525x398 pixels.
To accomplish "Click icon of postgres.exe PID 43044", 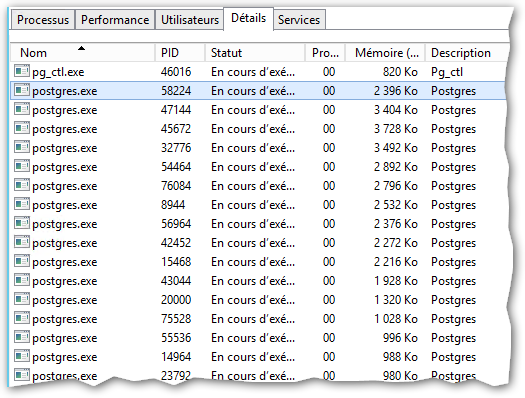I will (22, 280).
